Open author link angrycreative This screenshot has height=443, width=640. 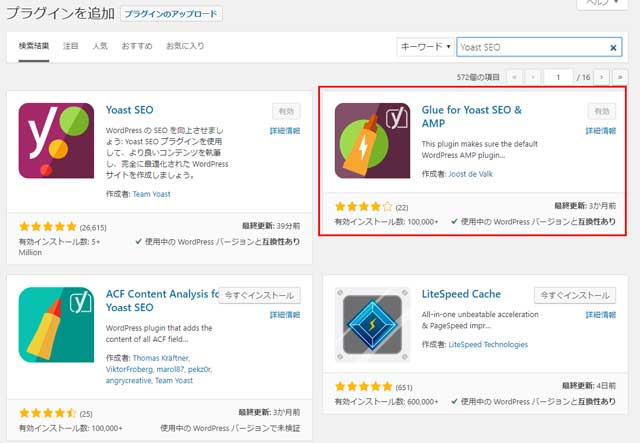(128, 381)
